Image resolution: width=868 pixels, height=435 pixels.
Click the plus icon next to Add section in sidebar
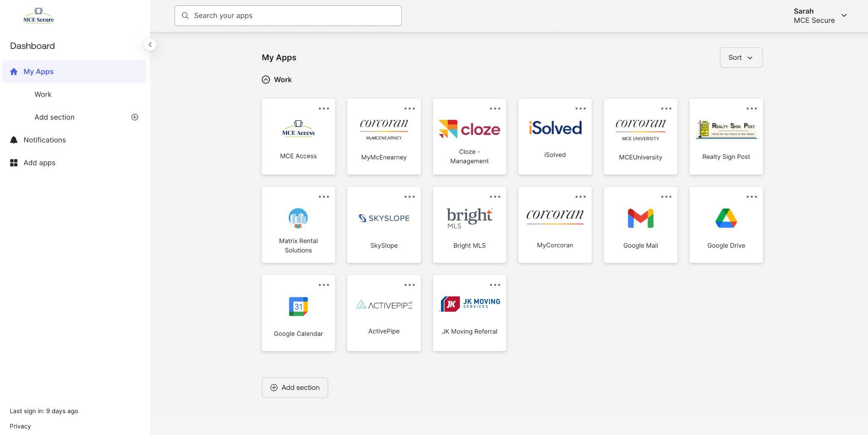pos(135,117)
